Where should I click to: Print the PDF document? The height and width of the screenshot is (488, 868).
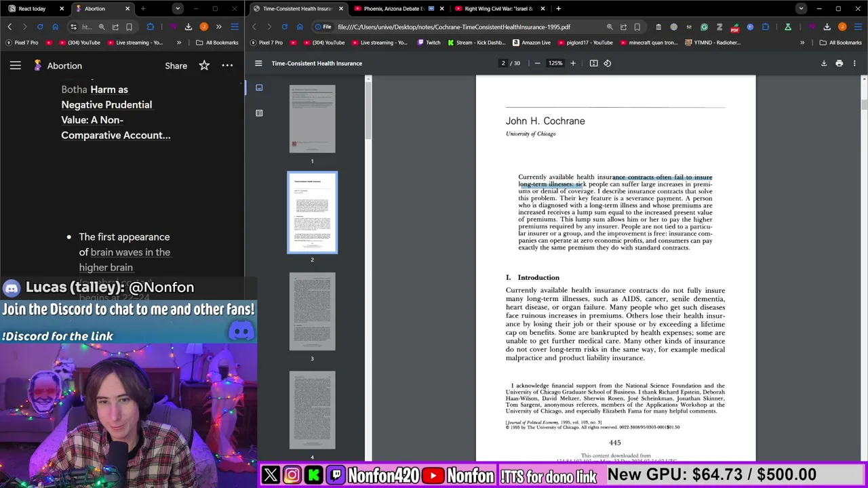839,63
